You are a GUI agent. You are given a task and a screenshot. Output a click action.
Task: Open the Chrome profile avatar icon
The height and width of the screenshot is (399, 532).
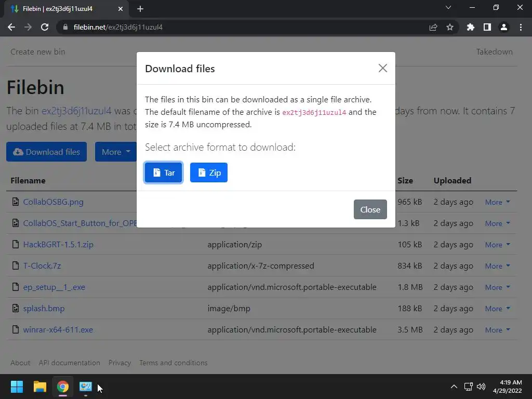click(504, 27)
